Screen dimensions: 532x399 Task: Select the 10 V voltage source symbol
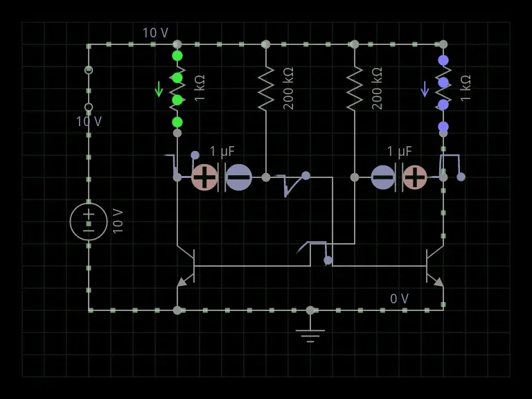coord(89,222)
